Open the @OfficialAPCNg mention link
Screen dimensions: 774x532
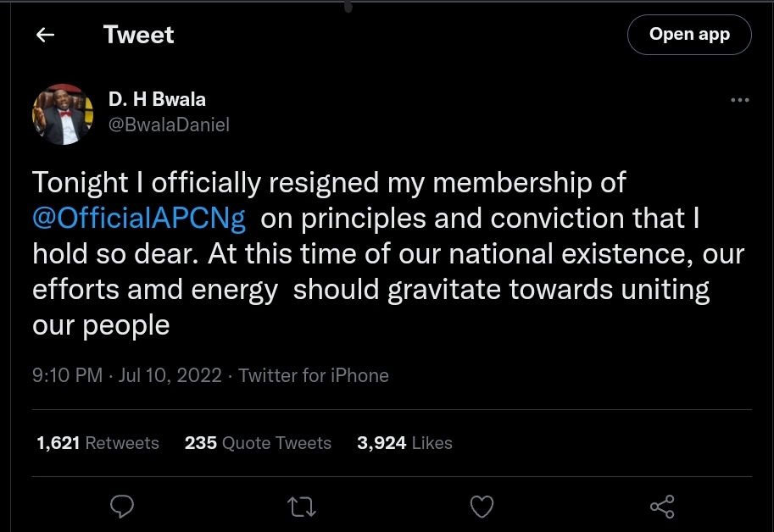pyautogui.click(x=140, y=219)
